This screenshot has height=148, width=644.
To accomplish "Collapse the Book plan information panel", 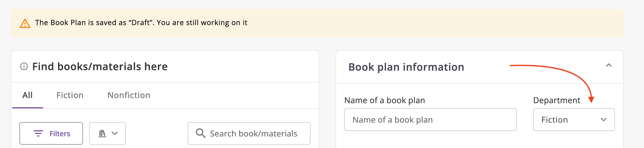I will click(x=609, y=65).
